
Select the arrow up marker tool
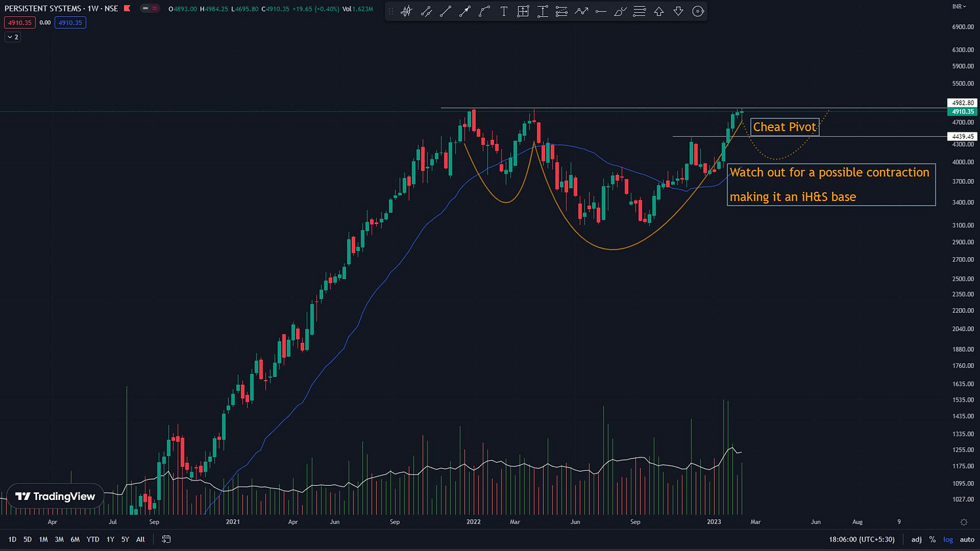[x=660, y=11]
